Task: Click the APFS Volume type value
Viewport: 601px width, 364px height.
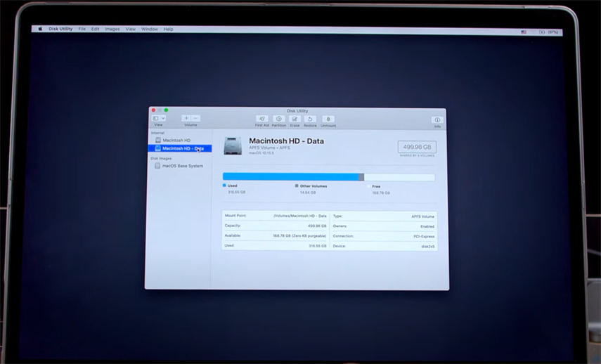Action: (x=422, y=216)
